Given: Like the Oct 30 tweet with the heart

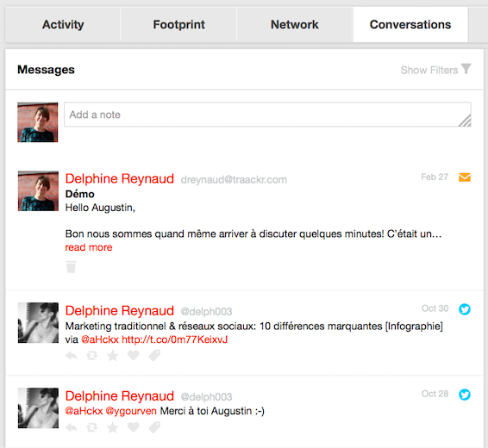Looking at the screenshot, I should coord(133,355).
